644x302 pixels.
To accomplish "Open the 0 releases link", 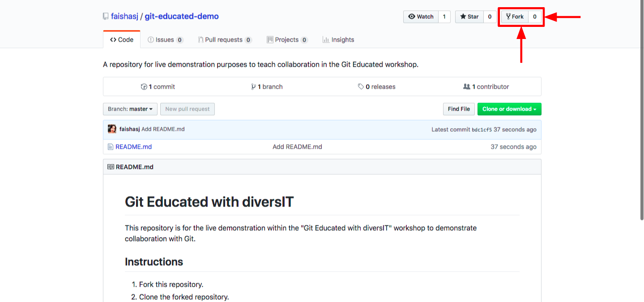I will pos(377,86).
